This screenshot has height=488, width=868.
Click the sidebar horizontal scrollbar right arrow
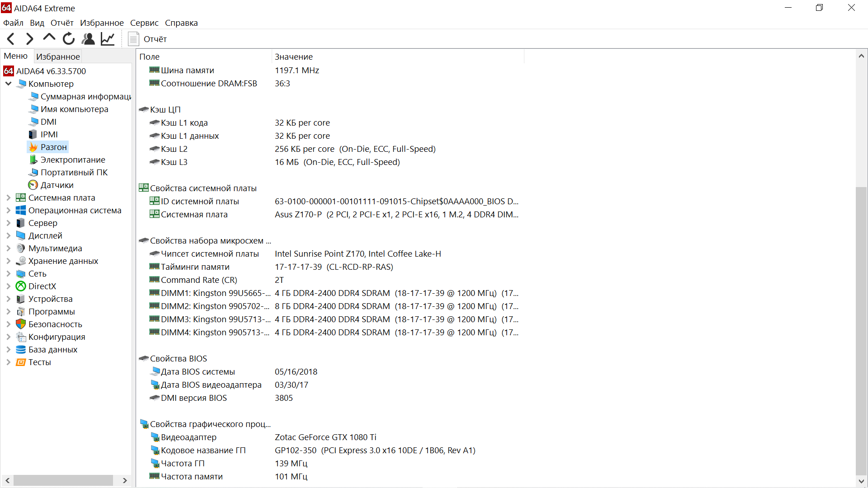(x=125, y=481)
